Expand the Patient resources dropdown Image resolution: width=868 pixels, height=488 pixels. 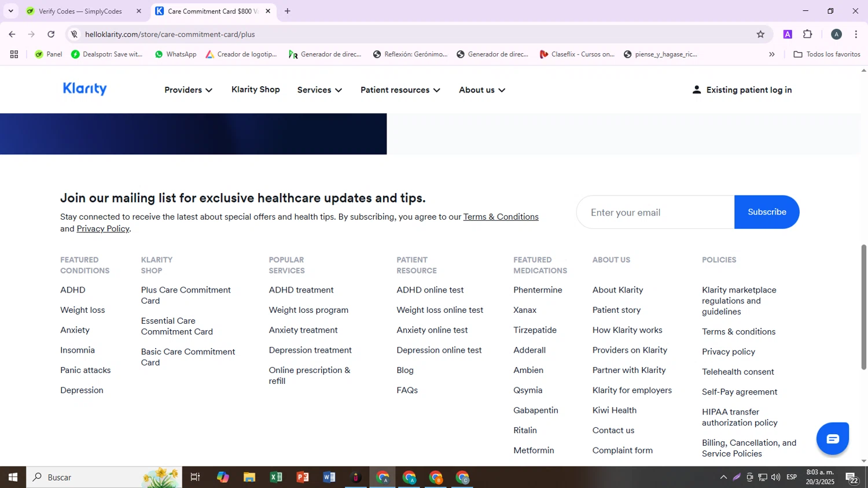point(400,90)
